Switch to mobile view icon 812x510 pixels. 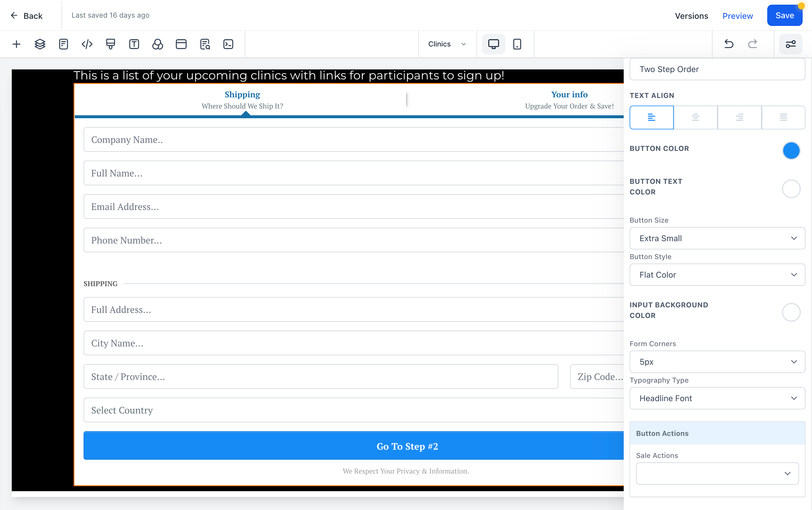[517, 44]
